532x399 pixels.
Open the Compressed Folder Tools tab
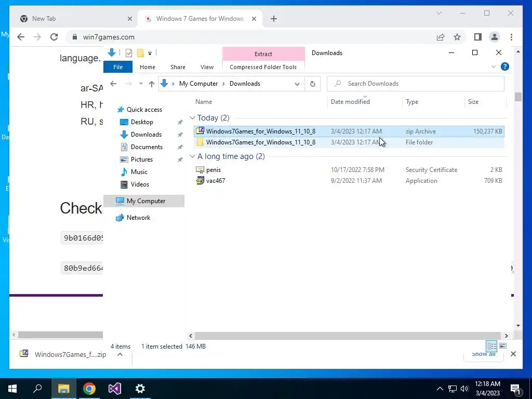coord(263,67)
